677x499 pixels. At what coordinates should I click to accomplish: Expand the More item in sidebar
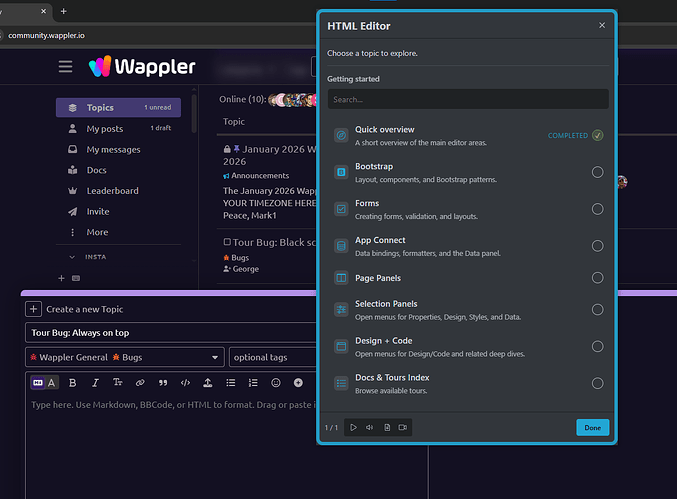click(97, 232)
